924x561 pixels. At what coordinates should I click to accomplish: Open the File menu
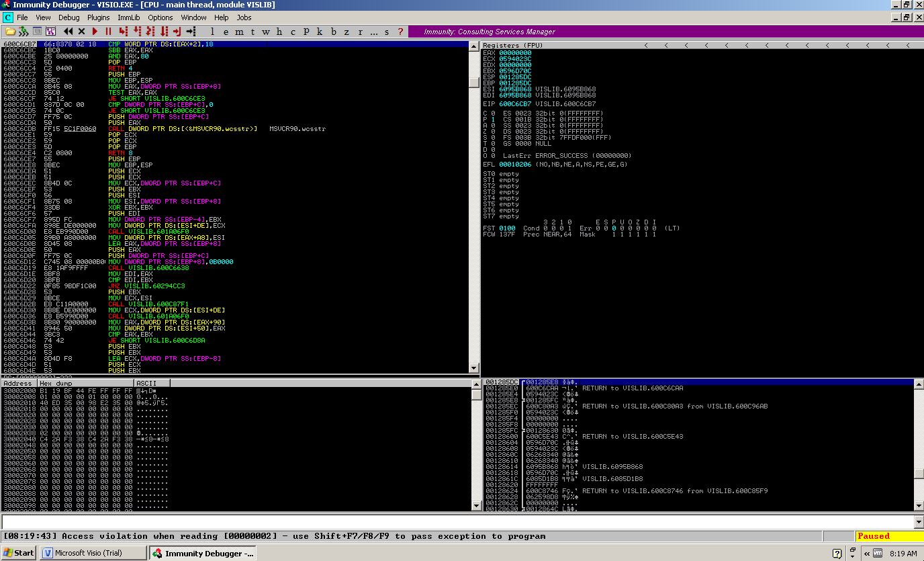click(x=22, y=17)
